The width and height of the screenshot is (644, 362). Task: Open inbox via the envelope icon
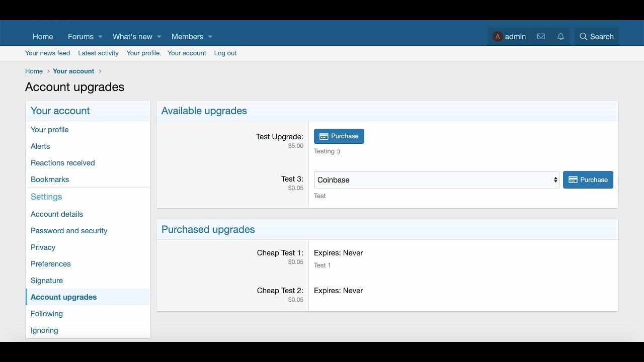click(x=541, y=36)
